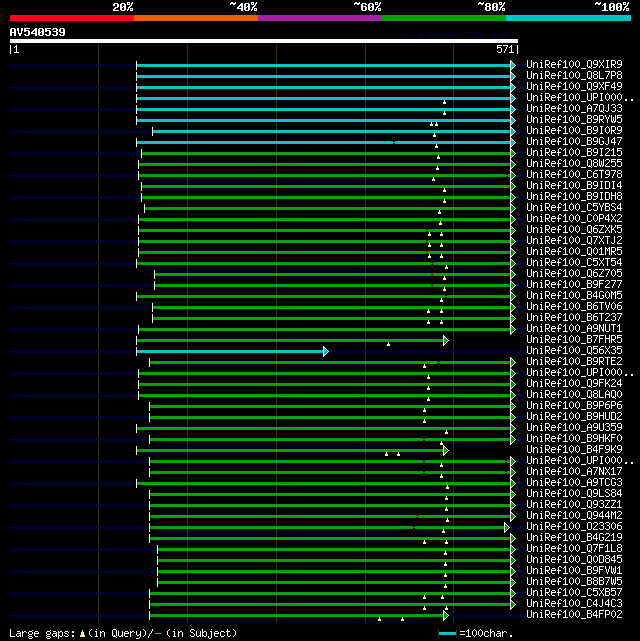Click the UniRef100_B6TV06 hit name
Screen dimensions: 640x641
point(574,307)
